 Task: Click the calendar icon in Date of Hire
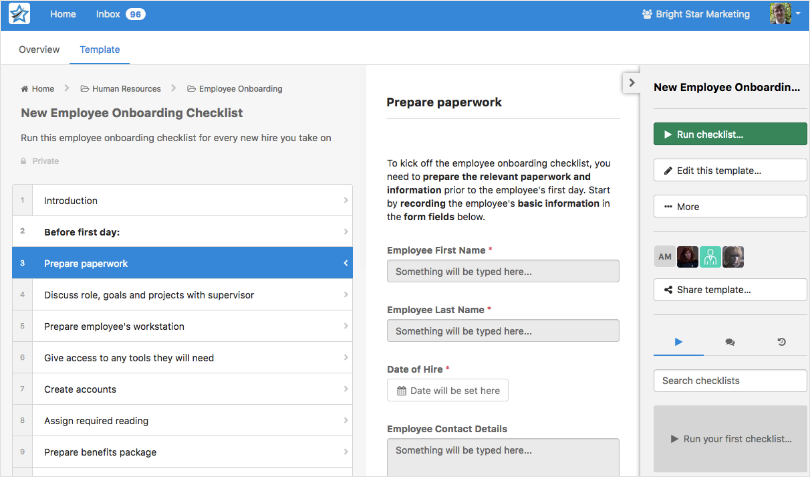[401, 391]
